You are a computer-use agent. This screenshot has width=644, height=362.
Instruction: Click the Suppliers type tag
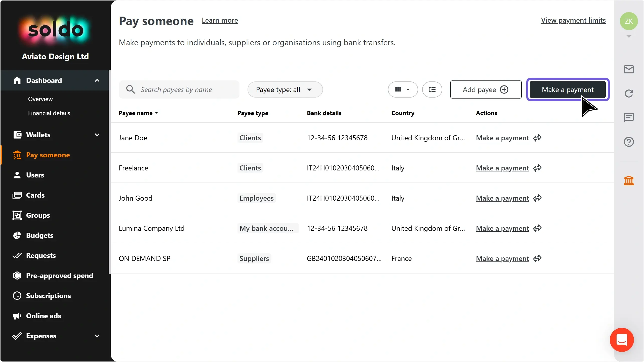click(254, 258)
